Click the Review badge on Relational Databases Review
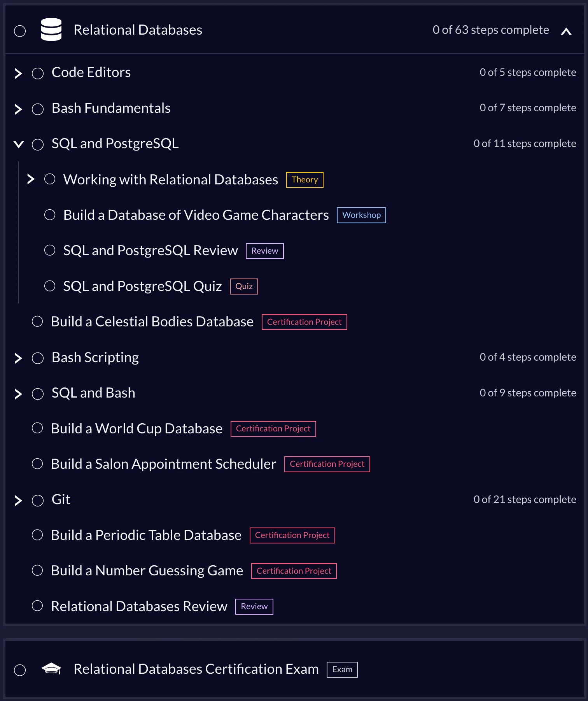This screenshot has width=588, height=701. (x=254, y=606)
